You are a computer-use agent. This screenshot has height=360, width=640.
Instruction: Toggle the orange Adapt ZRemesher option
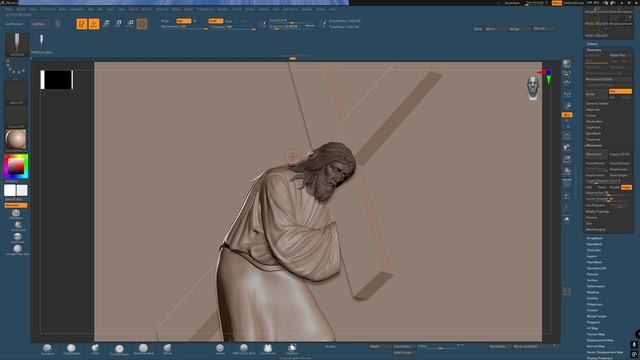point(627,187)
